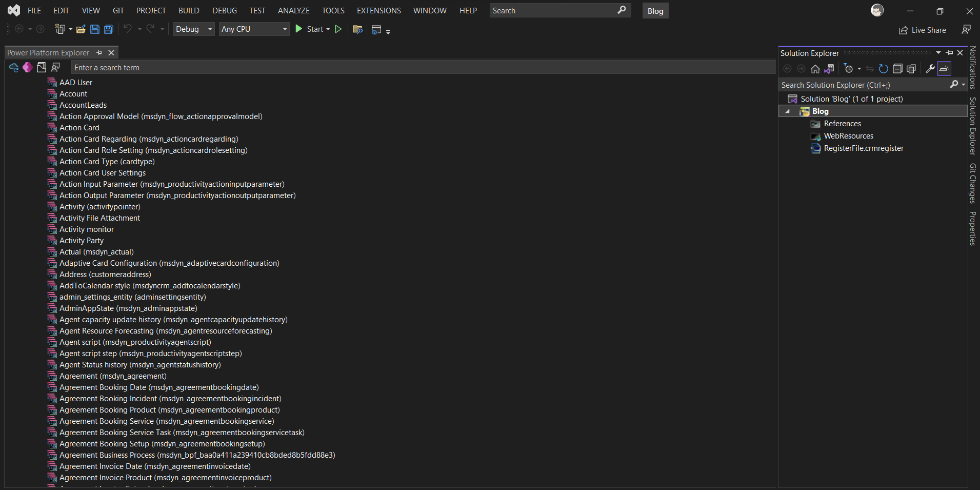This screenshot has width=980, height=490.
Task: Open the Start button dropdown arrow
Action: pyautogui.click(x=328, y=29)
